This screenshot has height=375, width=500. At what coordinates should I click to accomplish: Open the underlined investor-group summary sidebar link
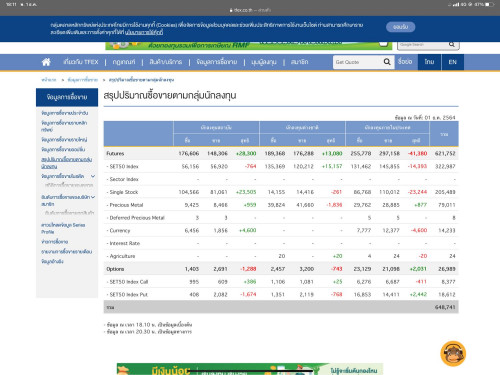(67, 163)
